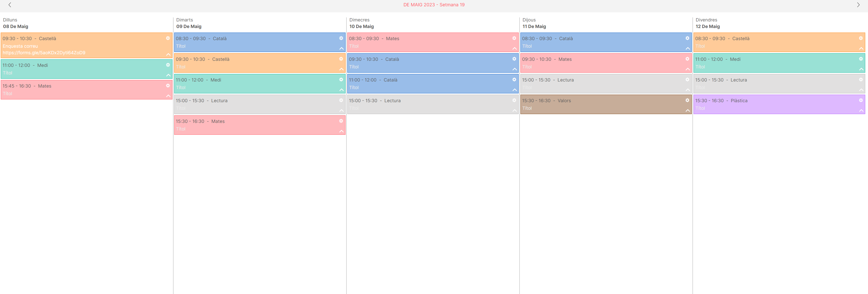Click Títol field in Thursday Valors card
868x294 pixels.
[527, 108]
